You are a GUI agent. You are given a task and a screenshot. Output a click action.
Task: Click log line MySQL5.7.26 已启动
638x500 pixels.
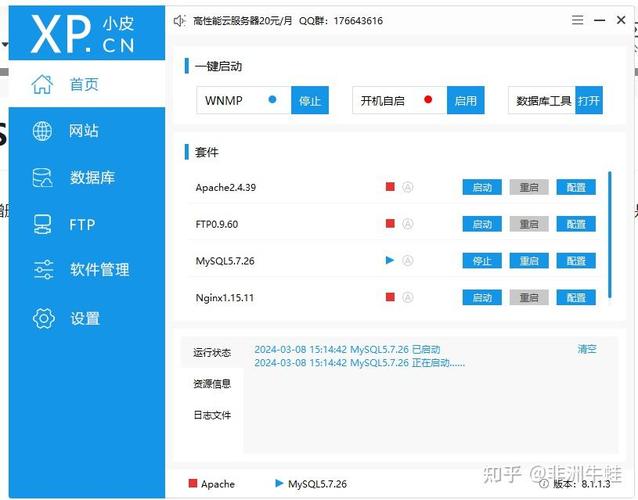coord(347,349)
